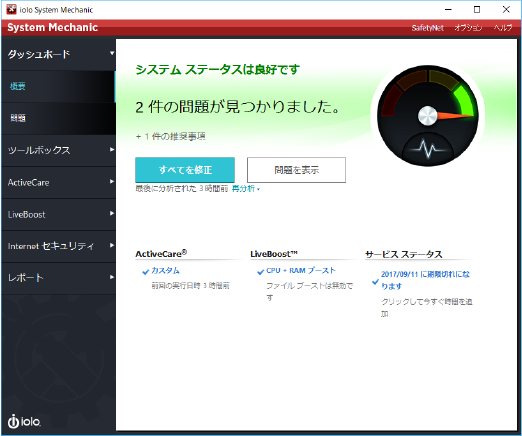This screenshot has height=436, width=522.
Task: Expand the ActiveCare sidebar arrow
Action: pyautogui.click(x=112, y=182)
